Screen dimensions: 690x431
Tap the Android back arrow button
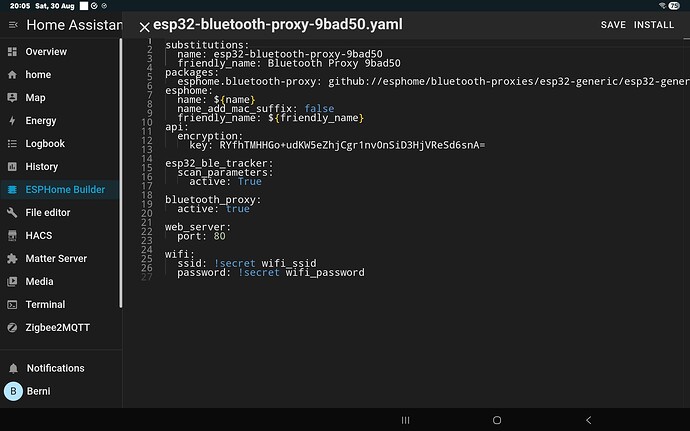[x=588, y=420]
